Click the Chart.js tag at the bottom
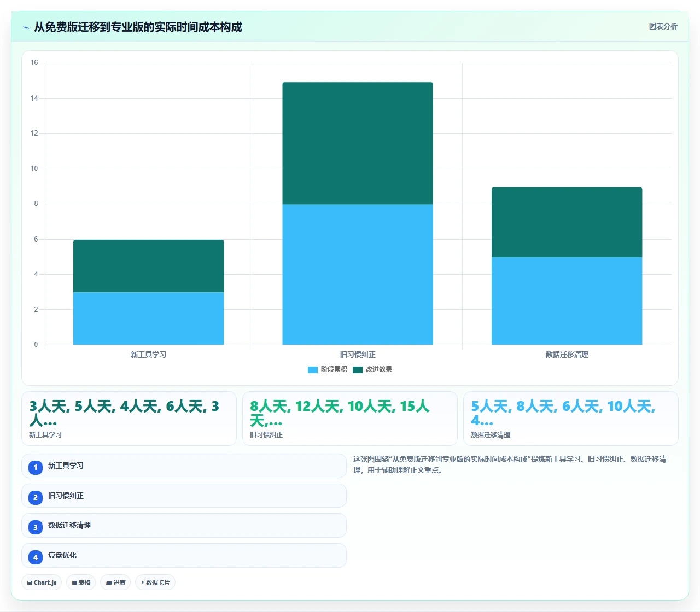Image resolution: width=700 pixels, height=612 pixels. pyautogui.click(x=42, y=582)
